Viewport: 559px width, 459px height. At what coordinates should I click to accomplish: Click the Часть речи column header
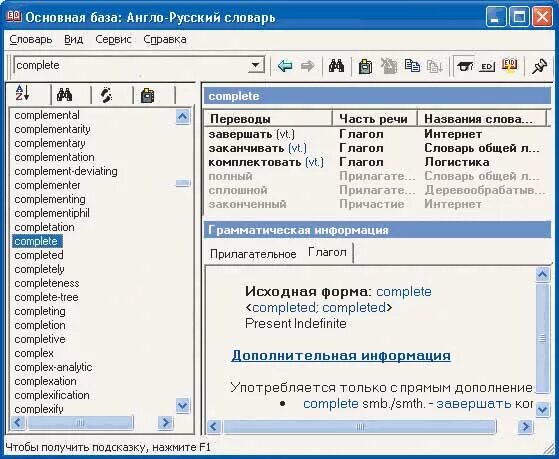(x=374, y=119)
